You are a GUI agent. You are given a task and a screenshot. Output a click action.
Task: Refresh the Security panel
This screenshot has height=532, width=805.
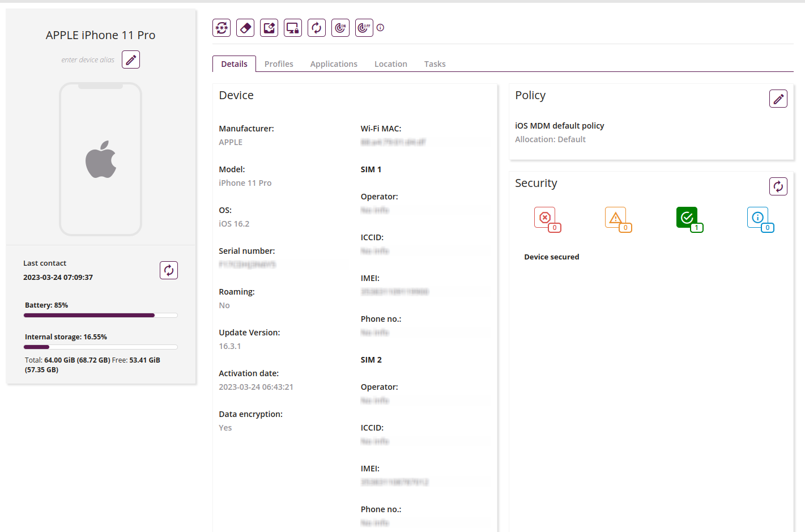778,186
